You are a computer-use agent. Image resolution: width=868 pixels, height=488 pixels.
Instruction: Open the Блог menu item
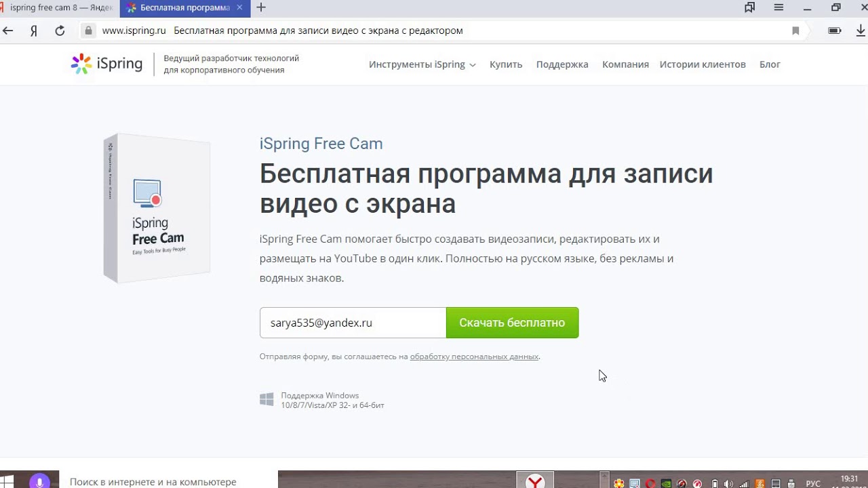[770, 64]
